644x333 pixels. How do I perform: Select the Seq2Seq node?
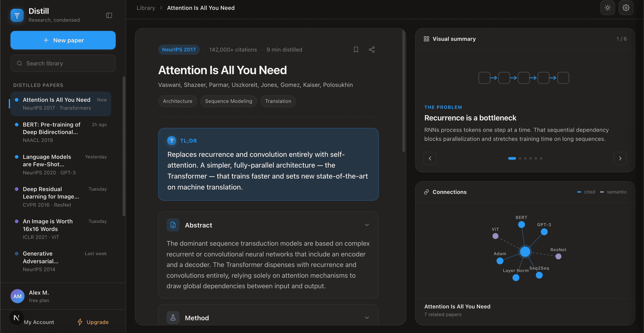pos(539,275)
